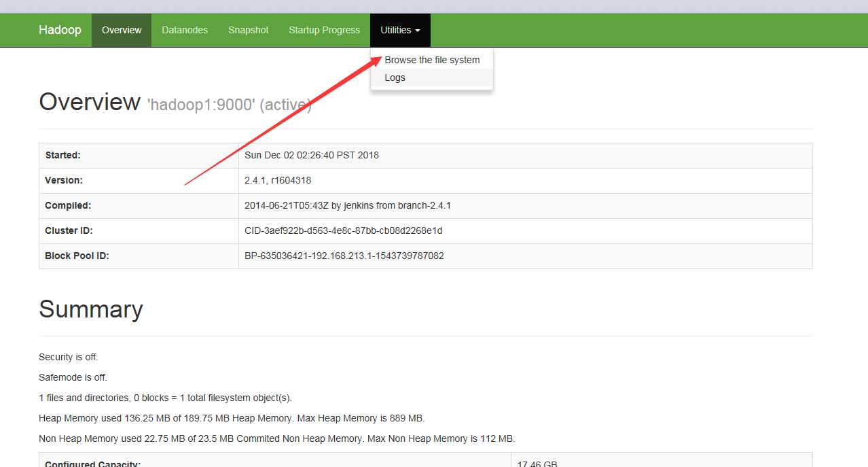Viewport: 868px width, 467px height.
Task: Open the Datanodes tab
Action: (x=185, y=30)
